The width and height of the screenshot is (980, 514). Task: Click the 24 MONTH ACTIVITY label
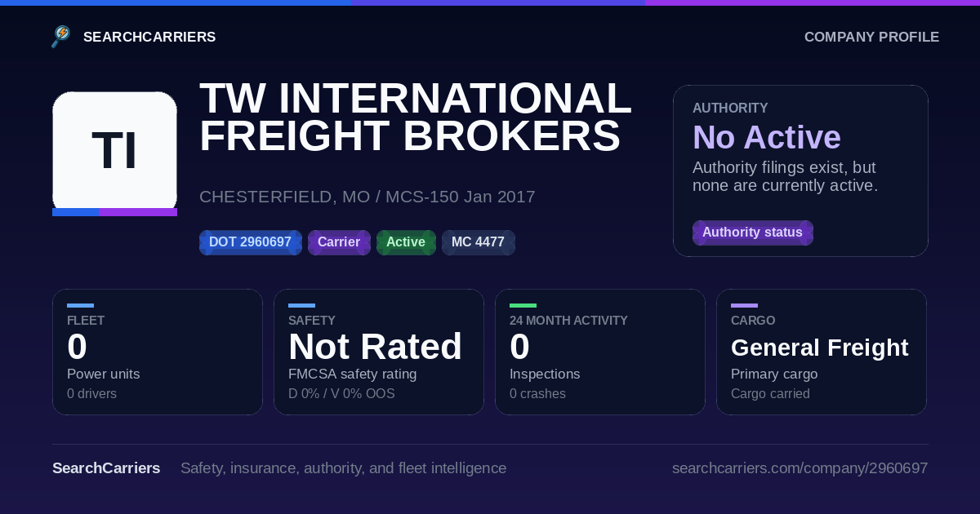tap(568, 321)
